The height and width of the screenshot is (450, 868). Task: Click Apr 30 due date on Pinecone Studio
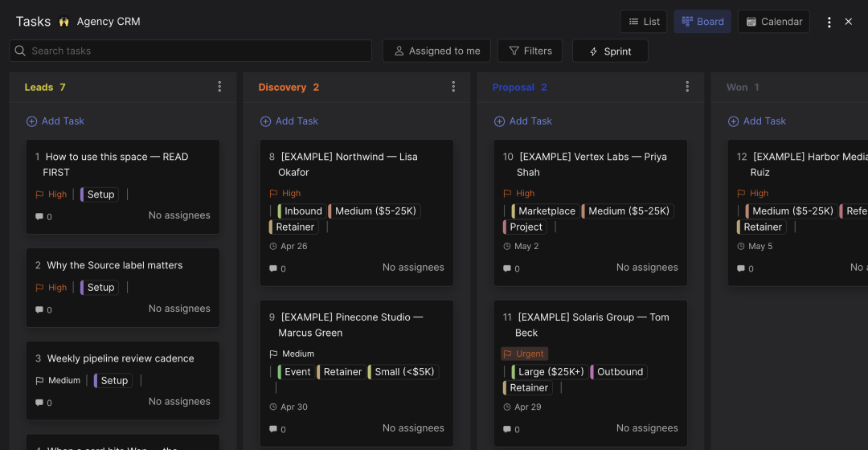tap(289, 407)
